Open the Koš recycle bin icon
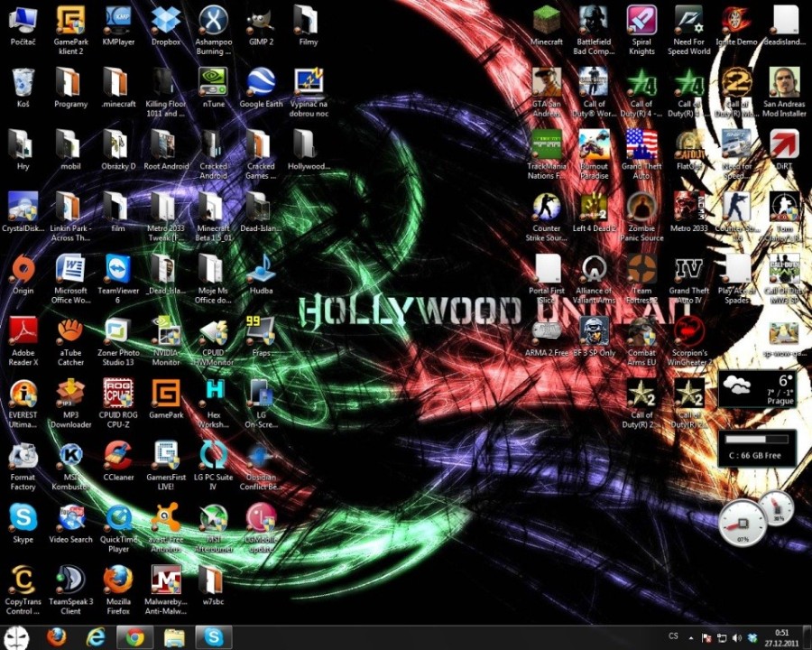 (x=23, y=83)
